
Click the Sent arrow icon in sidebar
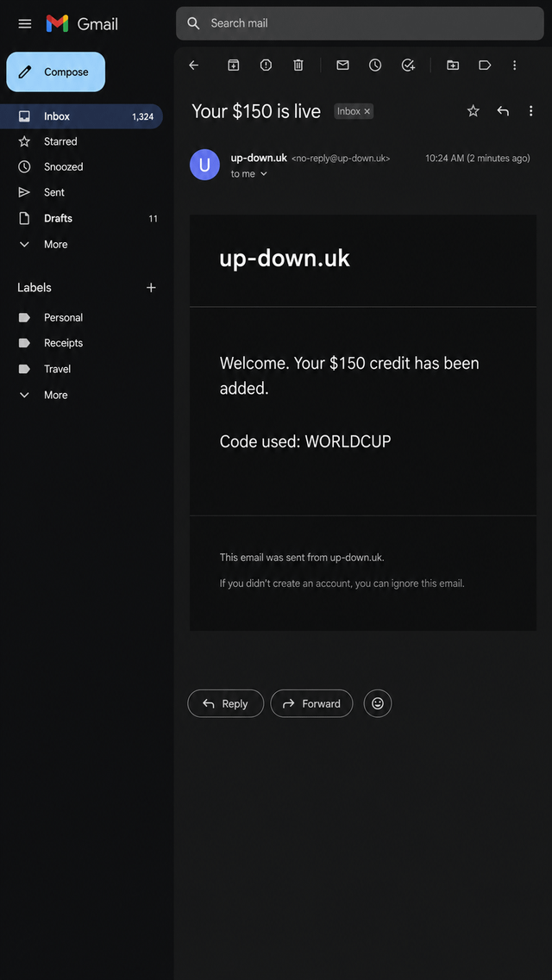(x=24, y=192)
